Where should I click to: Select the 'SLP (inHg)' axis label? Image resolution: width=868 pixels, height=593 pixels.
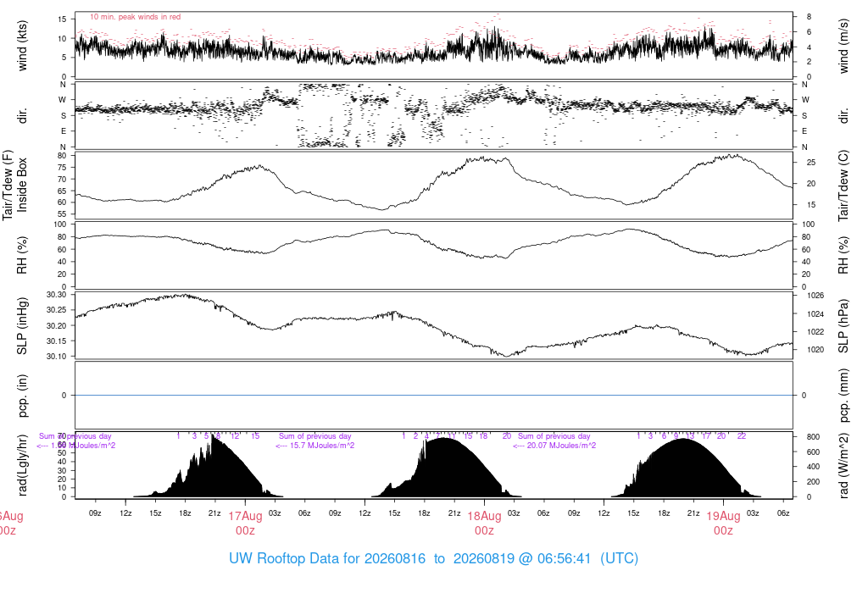tap(22, 326)
